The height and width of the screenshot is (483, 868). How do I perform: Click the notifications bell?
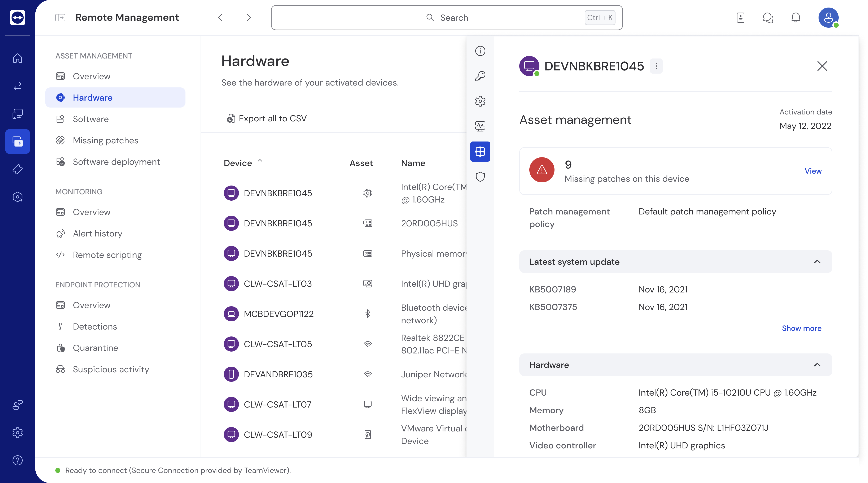point(795,18)
